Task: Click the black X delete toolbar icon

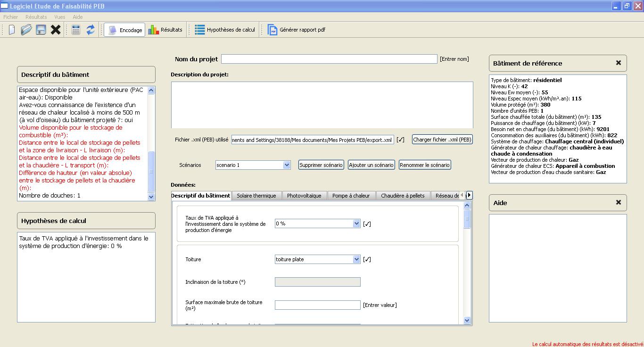Action: tap(56, 30)
